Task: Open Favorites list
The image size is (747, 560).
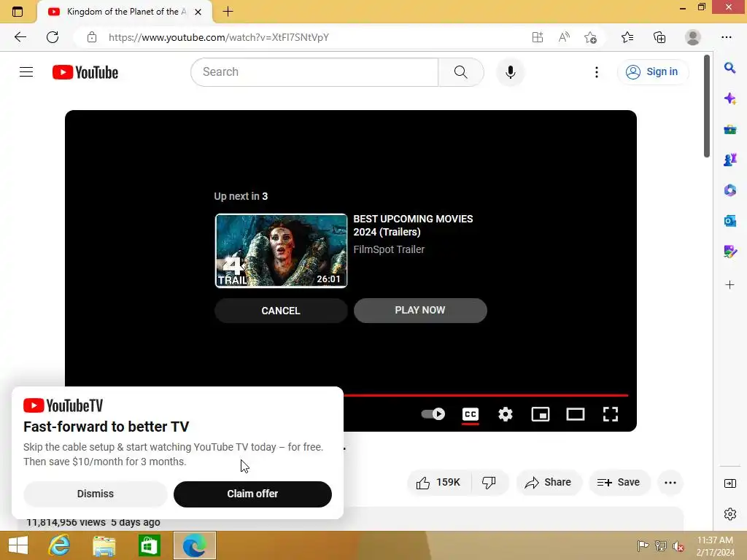Action: coord(627,37)
